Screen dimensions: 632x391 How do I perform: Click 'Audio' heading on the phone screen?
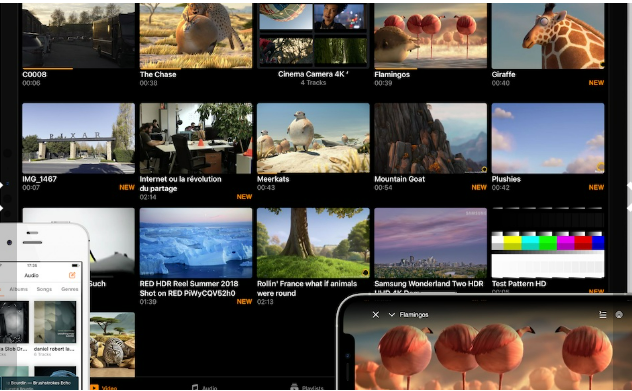pyautogui.click(x=31, y=275)
